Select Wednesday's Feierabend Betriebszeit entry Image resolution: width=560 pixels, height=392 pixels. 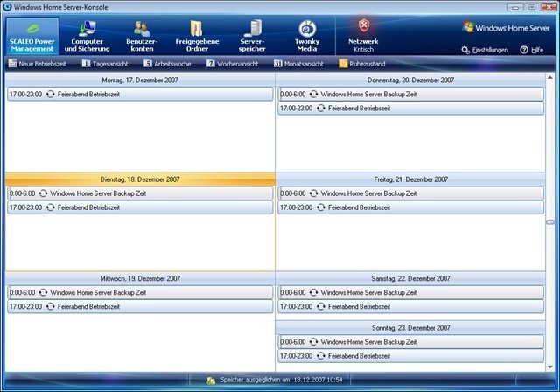coord(140,306)
